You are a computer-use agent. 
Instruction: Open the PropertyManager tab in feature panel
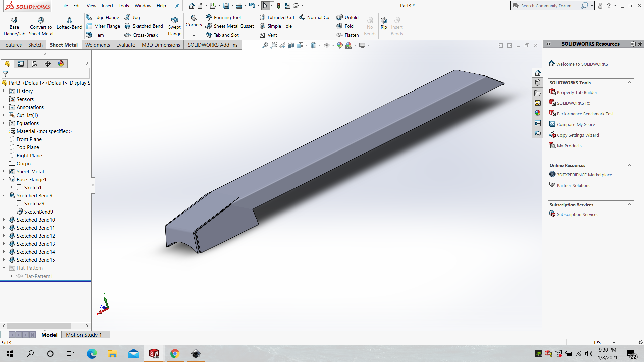pyautogui.click(x=21, y=64)
